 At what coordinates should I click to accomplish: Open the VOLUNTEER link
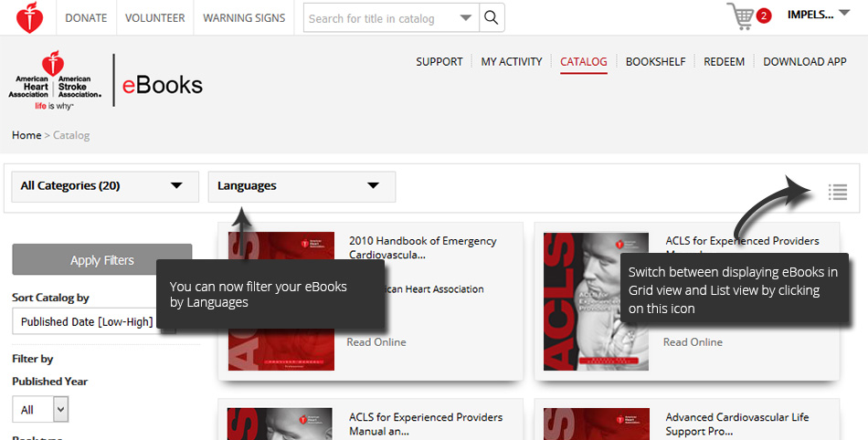click(155, 17)
